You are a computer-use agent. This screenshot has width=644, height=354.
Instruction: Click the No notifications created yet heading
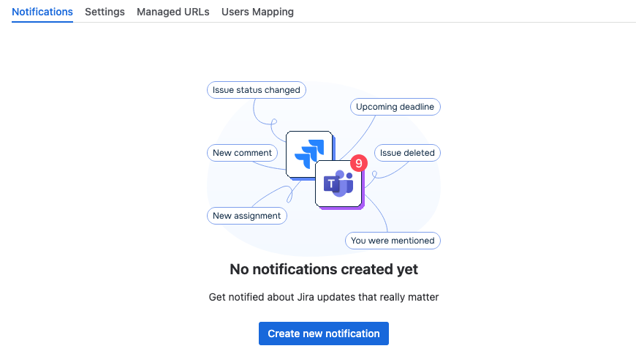point(324,269)
